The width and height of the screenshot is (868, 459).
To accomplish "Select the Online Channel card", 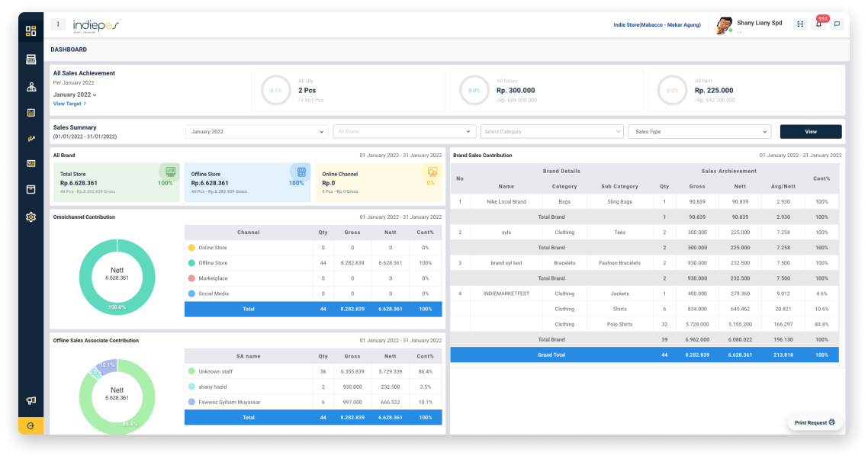I will coord(378,182).
